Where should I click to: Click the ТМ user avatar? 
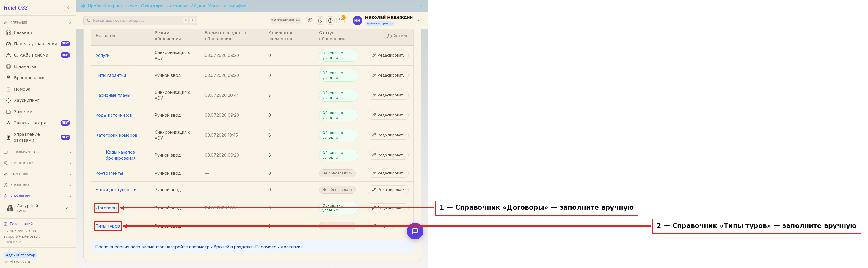coord(273,21)
